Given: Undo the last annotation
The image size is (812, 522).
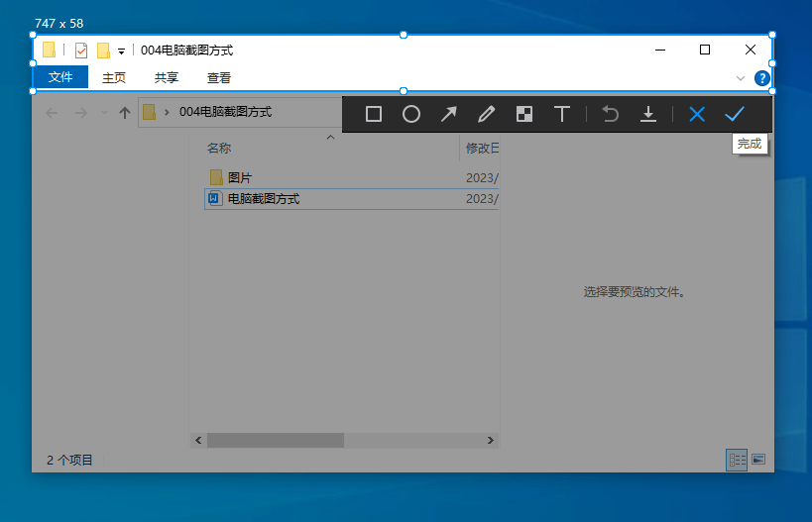Looking at the screenshot, I should (x=610, y=114).
